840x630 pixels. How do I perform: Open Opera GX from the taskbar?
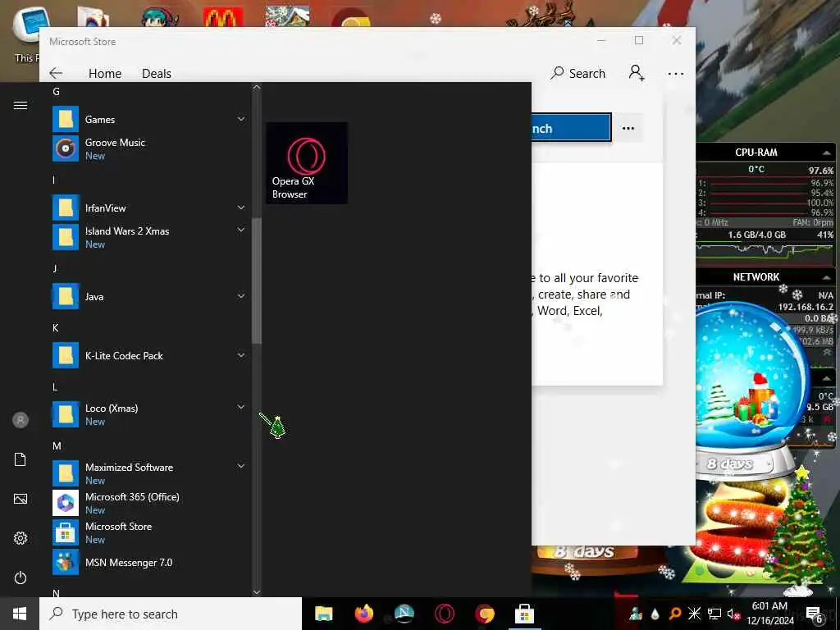444,614
